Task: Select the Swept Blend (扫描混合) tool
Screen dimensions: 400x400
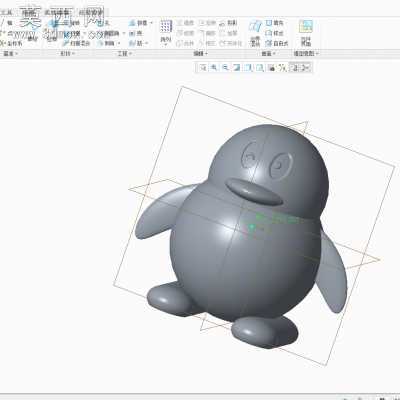Action: [77, 43]
